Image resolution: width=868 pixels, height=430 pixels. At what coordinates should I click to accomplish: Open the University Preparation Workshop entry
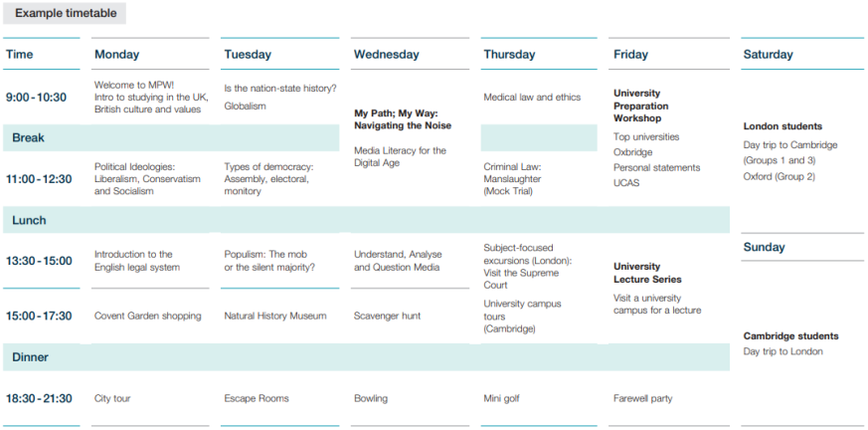641,106
